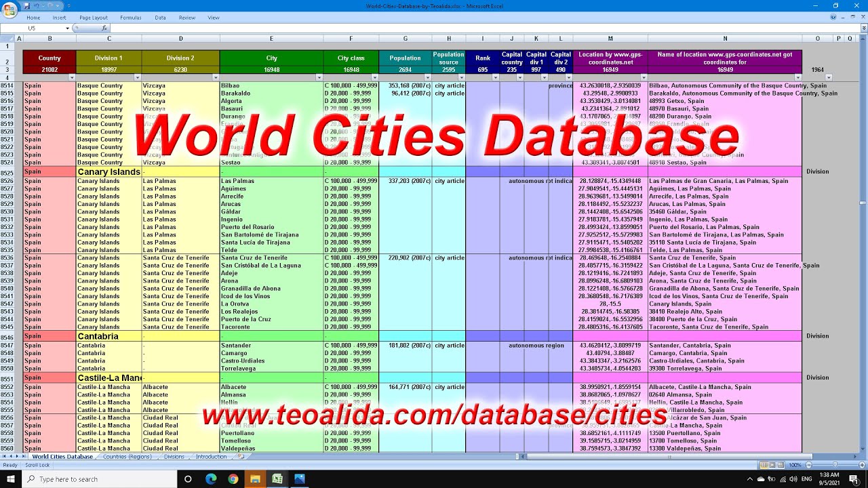Switch to Page Layout view in status bar
Image resolution: width=868 pixels, height=488 pixels.
(772, 465)
